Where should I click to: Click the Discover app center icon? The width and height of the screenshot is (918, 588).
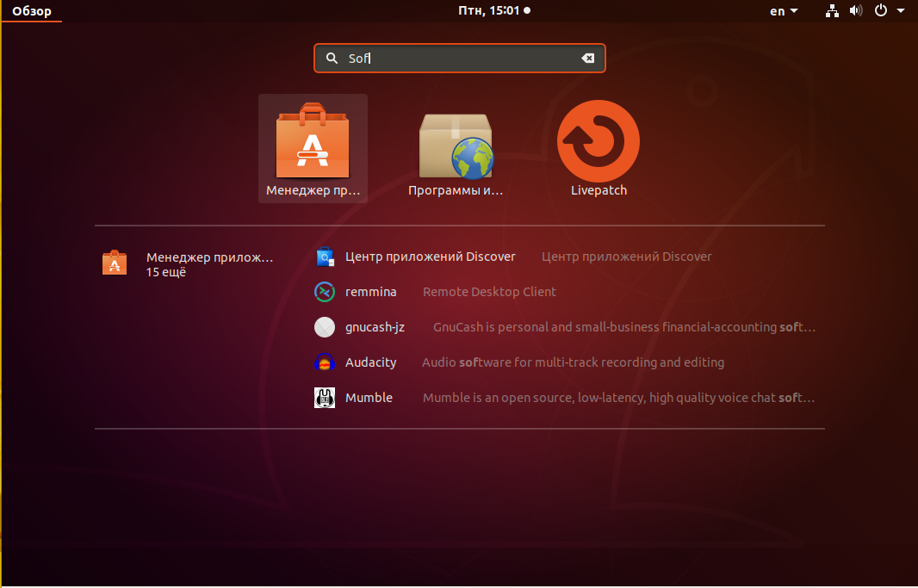click(x=325, y=257)
